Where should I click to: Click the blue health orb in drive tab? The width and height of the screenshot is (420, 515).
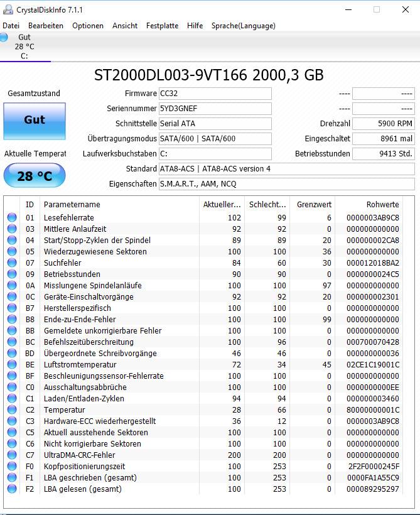click(x=4, y=37)
